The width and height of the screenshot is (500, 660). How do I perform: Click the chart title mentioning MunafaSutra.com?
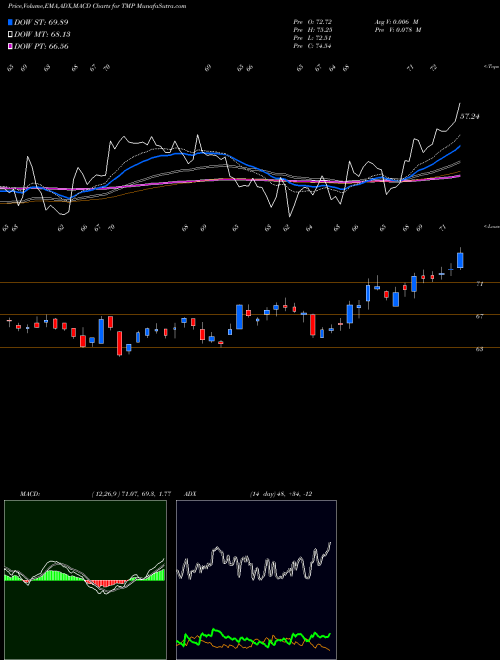click(x=97, y=6)
